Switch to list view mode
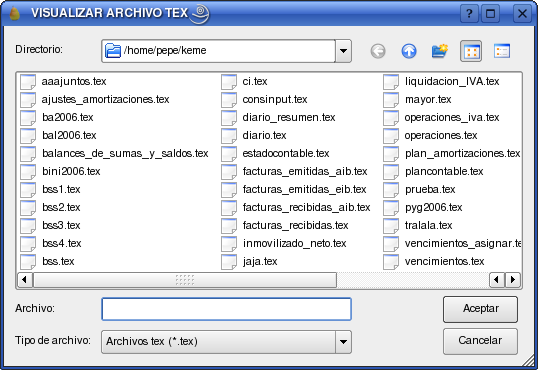This screenshot has width=538, height=370. [x=471, y=51]
